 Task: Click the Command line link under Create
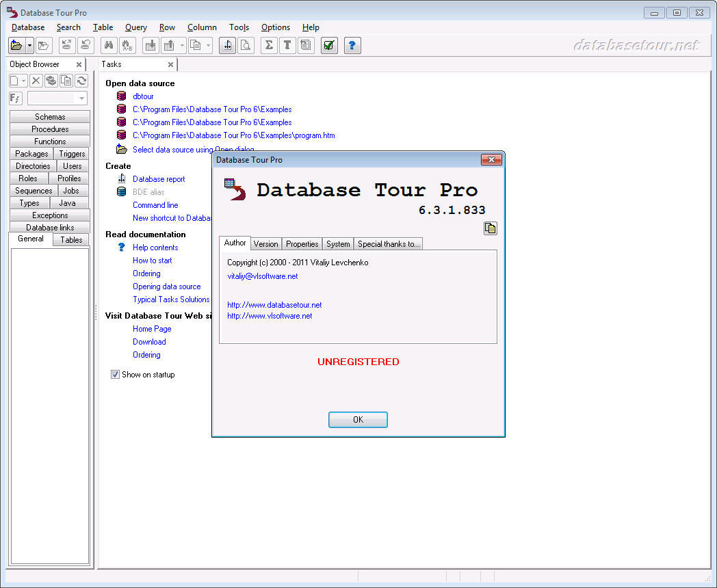155,205
